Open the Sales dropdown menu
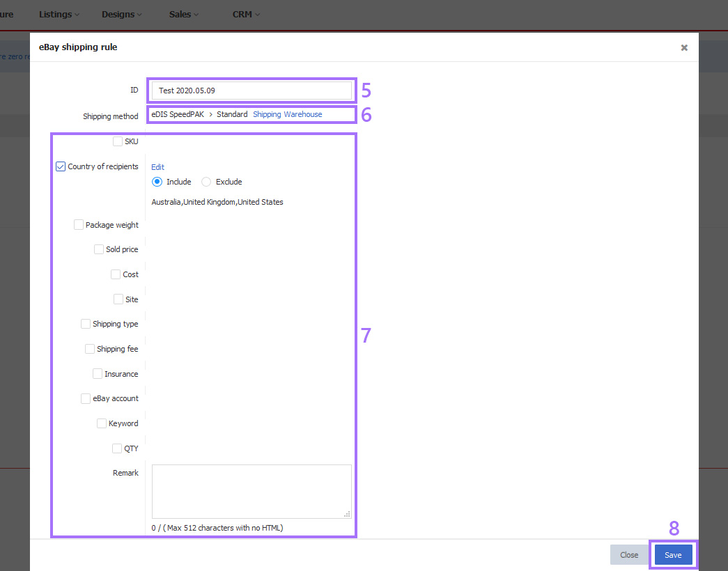The image size is (728, 571). [x=183, y=14]
